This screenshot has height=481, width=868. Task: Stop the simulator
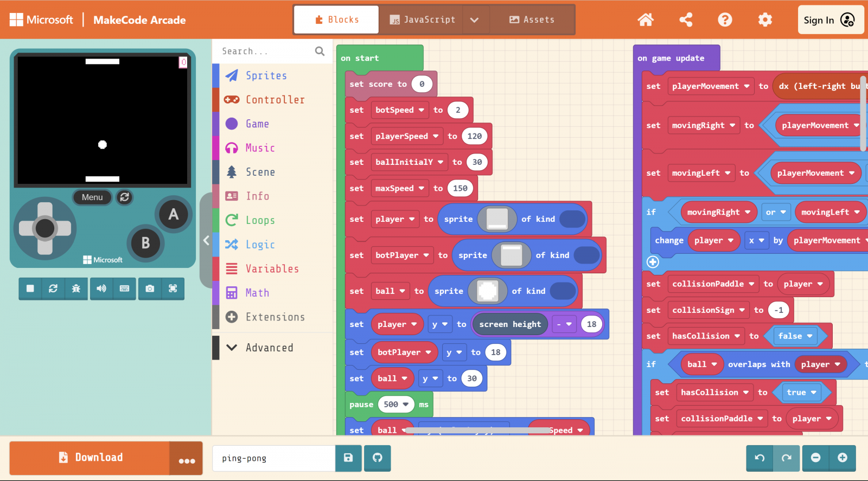(x=30, y=288)
